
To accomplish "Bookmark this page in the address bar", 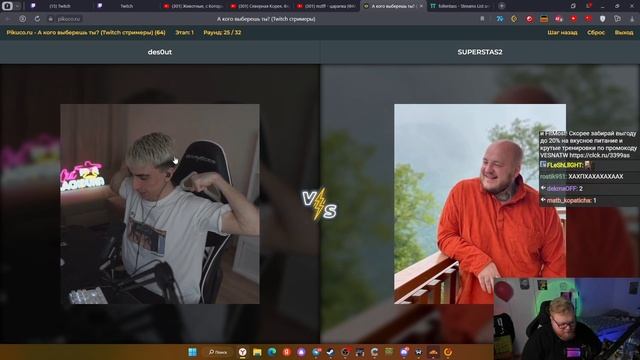I will [482, 19].
